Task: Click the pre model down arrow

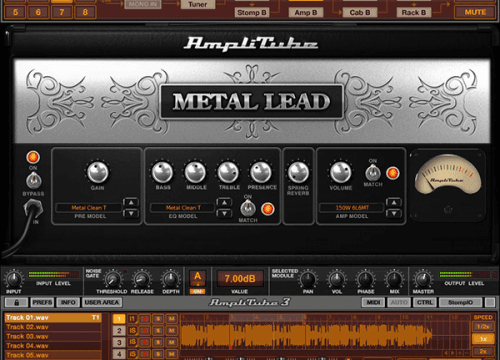Action: click(131, 213)
